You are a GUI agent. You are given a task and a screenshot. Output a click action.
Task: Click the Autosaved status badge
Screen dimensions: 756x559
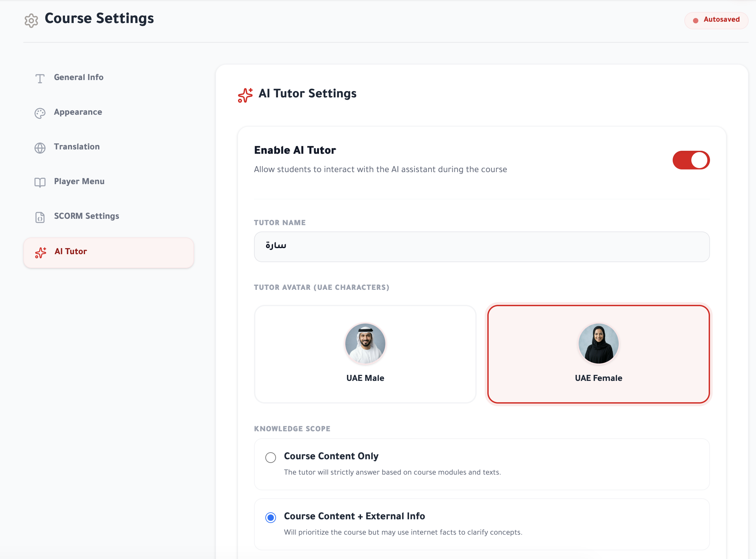[x=716, y=20]
